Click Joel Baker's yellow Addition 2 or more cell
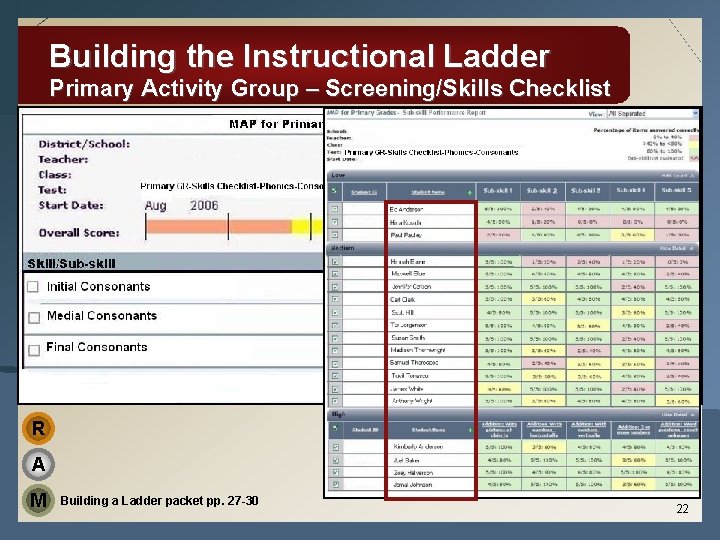Image resolution: width=720 pixels, height=540 pixels. [x=633, y=460]
